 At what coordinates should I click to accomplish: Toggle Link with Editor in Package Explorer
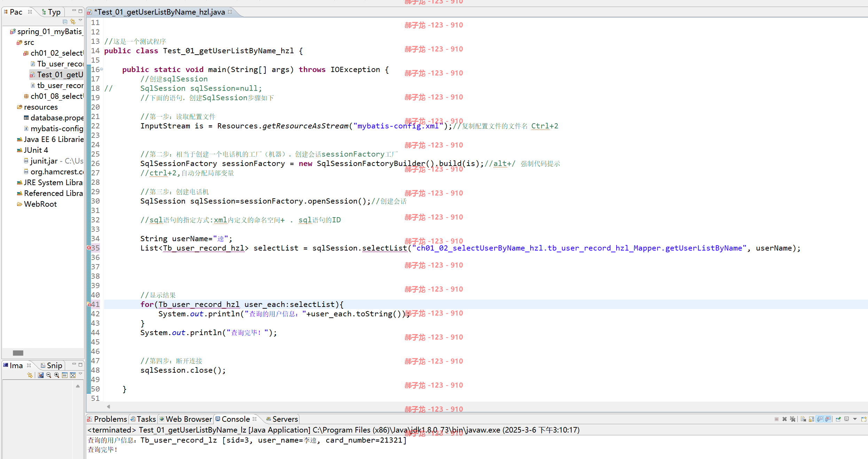73,22
